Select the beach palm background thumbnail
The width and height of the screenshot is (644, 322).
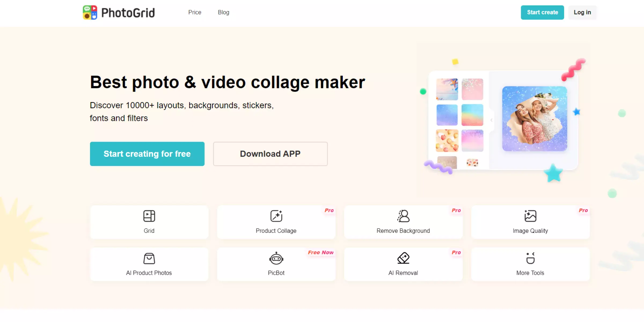[x=447, y=89]
